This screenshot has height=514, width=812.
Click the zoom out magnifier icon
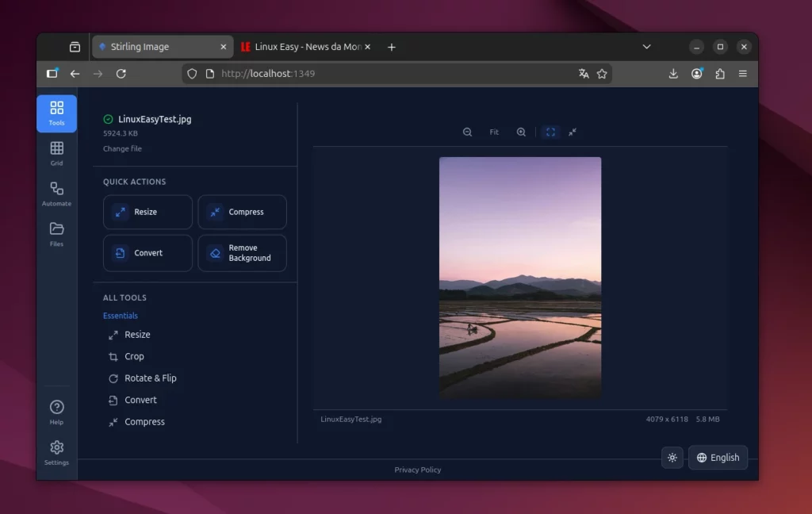point(467,132)
